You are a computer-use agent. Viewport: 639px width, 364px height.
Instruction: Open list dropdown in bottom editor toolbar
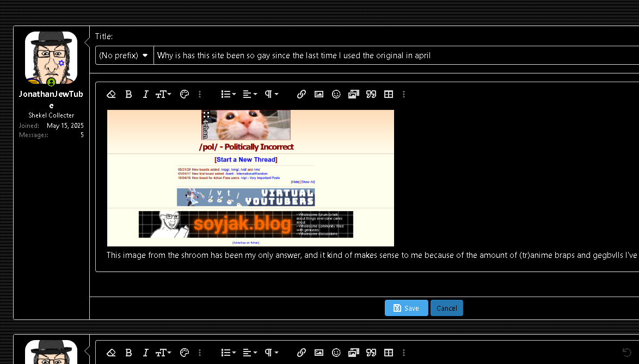[228, 353]
